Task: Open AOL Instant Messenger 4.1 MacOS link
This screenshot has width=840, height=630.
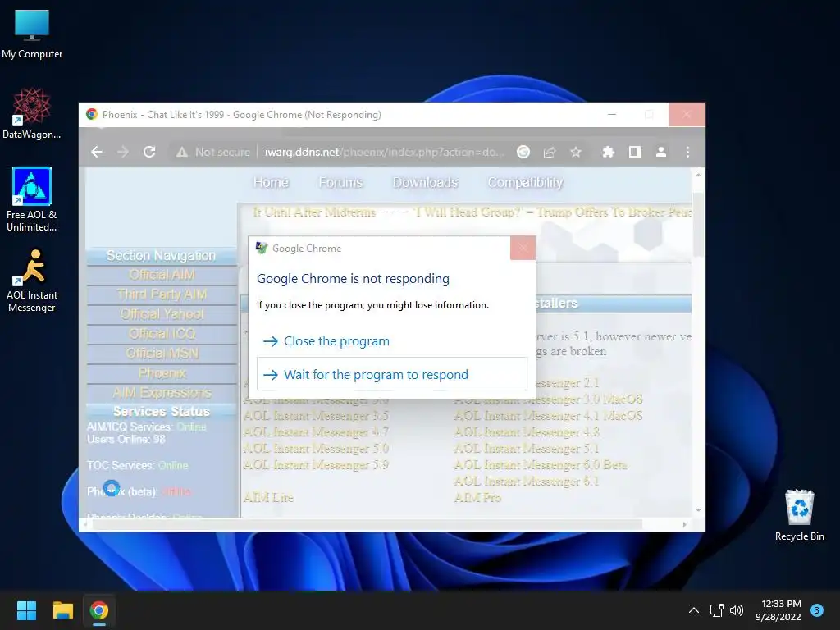Action: click(548, 416)
